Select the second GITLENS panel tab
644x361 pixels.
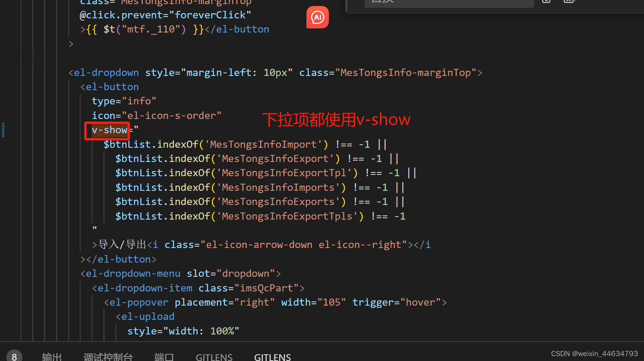[x=272, y=356]
